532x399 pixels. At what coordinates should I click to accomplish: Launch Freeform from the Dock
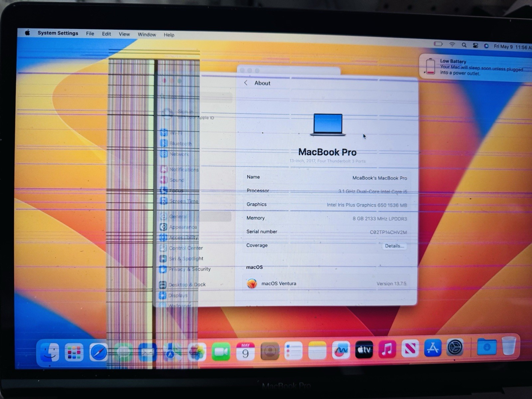(x=341, y=350)
